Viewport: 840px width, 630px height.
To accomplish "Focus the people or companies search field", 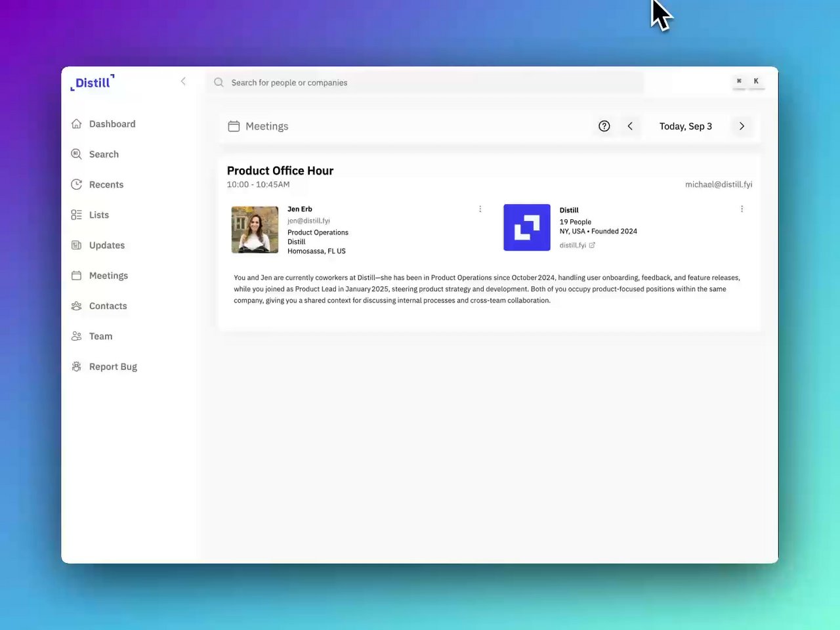I will click(x=427, y=83).
